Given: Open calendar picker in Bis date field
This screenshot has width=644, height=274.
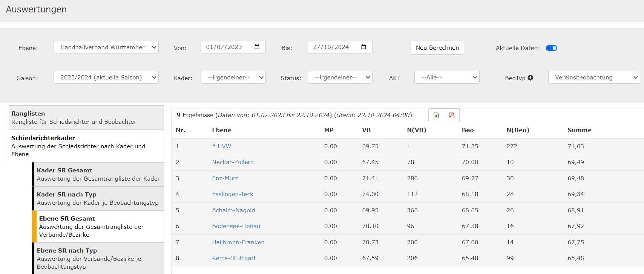Looking at the screenshot, I should pyautogui.click(x=364, y=47).
